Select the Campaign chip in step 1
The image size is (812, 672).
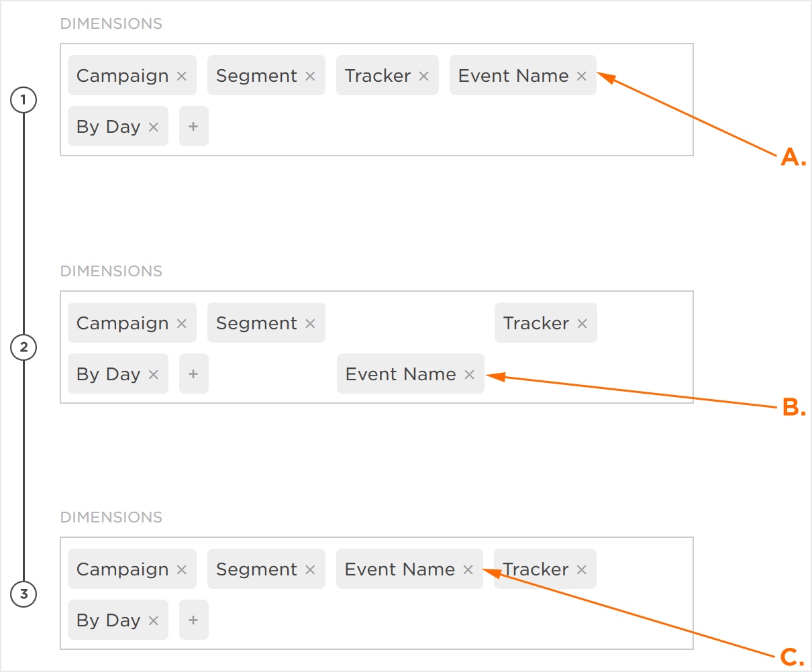pyautogui.click(x=123, y=76)
